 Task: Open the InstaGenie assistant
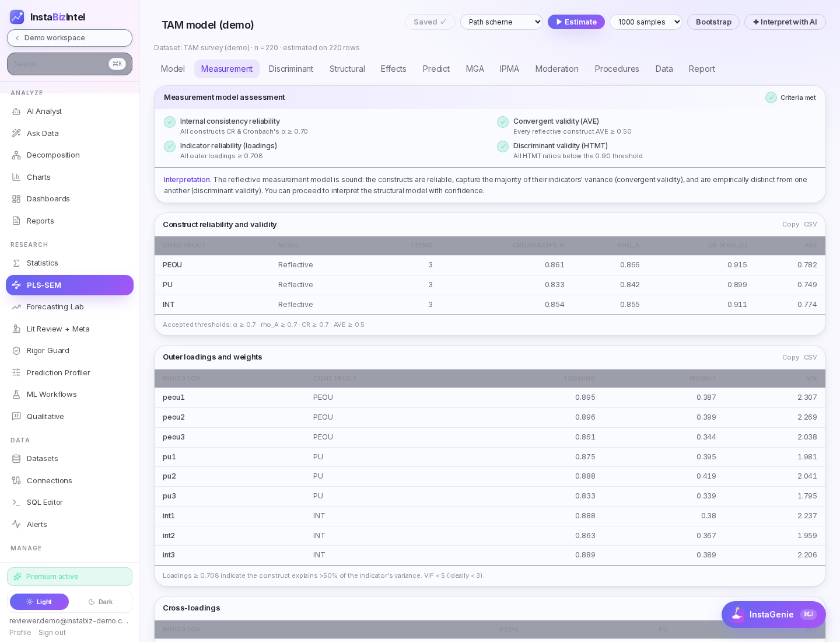click(x=773, y=615)
